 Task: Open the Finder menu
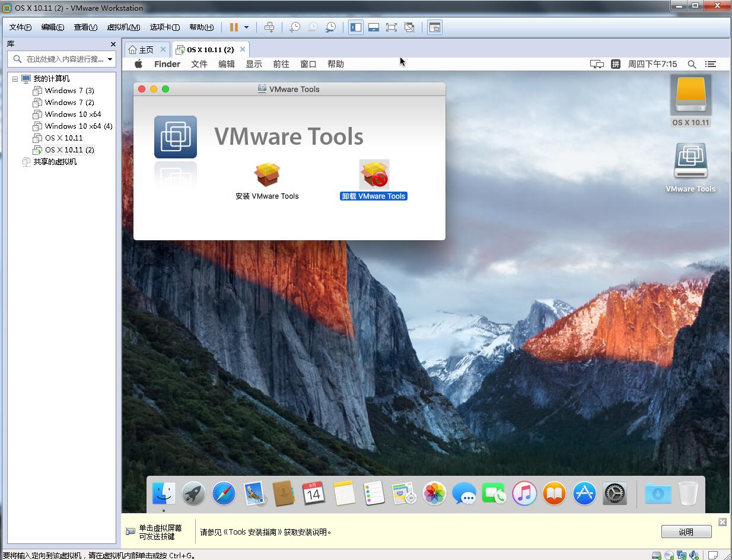click(x=167, y=64)
